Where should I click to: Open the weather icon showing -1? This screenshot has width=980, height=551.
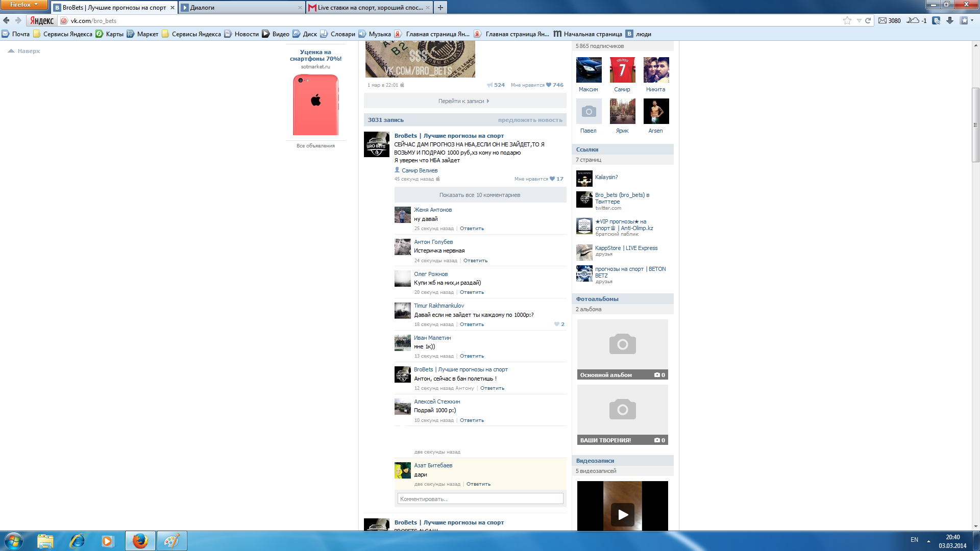click(916, 20)
